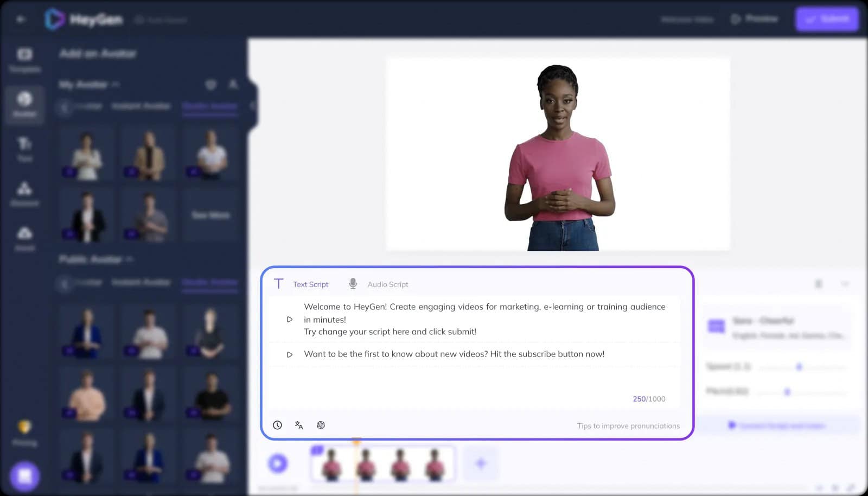Image resolution: width=868 pixels, height=496 pixels.
Task: Click the back arrow next to HeyGen logo
Action: (x=21, y=20)
